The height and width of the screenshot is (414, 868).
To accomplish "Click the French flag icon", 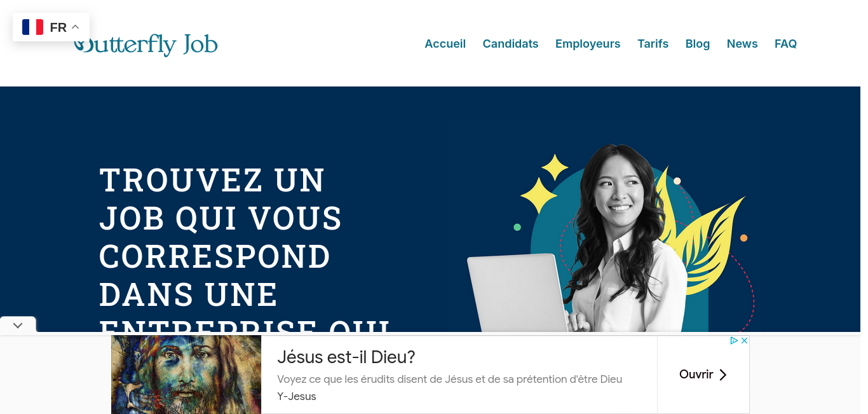I will coord(32,27).
